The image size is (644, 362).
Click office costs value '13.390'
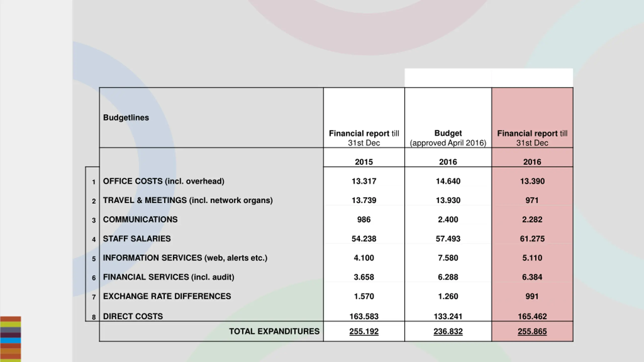point(532,181)
